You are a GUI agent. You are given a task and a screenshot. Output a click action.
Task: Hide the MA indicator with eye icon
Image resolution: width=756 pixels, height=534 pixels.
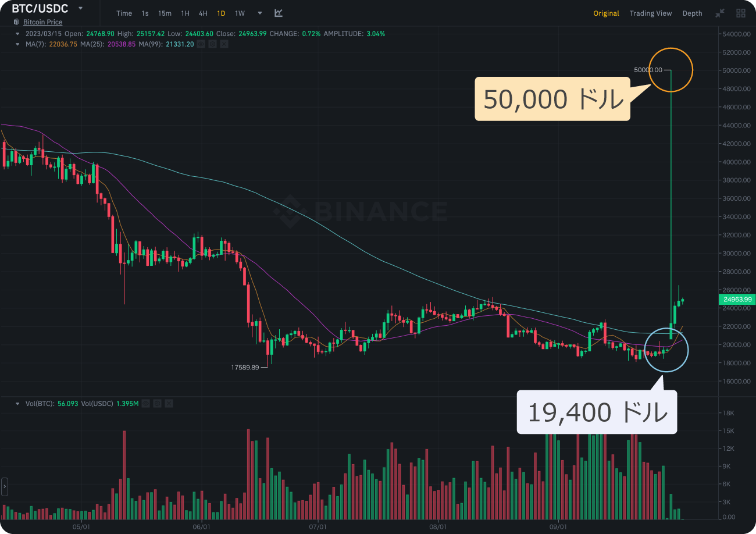[201, 44]
